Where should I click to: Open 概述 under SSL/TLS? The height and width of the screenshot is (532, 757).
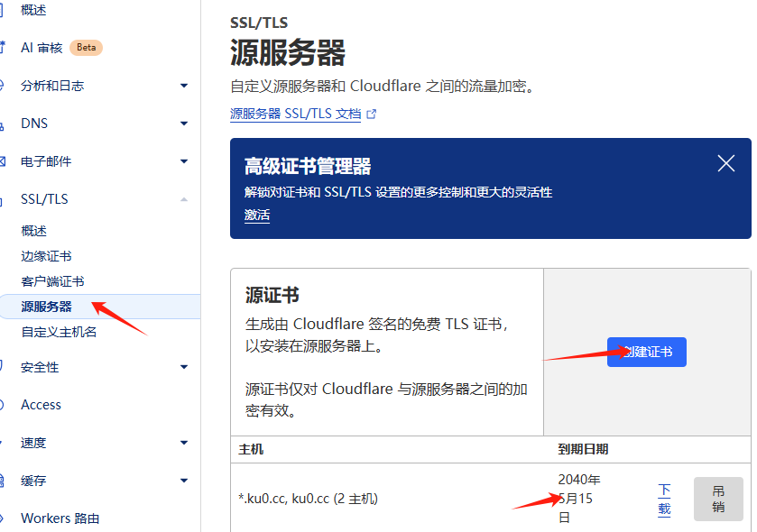[33, 231]
